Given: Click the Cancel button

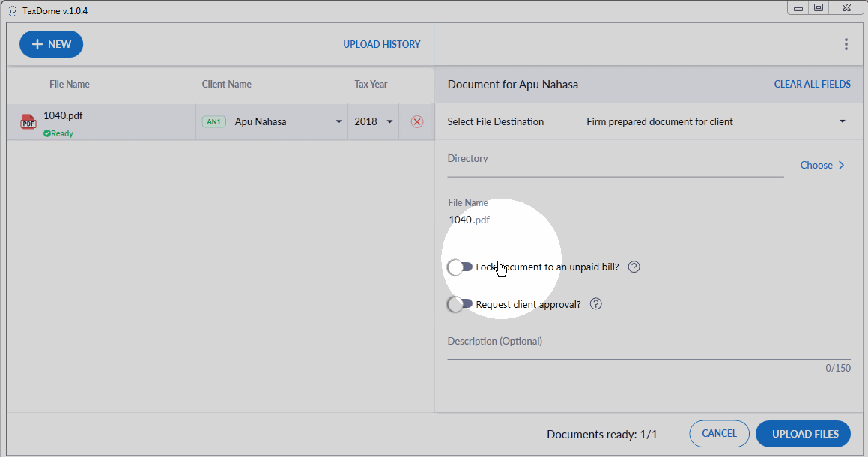Looking at the screenshot, I should pyautogui.click(x=719, y=433).
